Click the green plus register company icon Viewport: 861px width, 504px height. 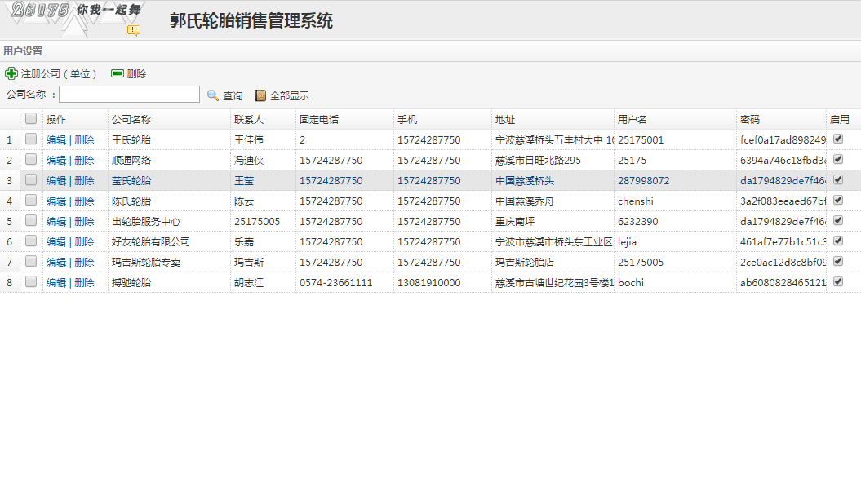11,73
